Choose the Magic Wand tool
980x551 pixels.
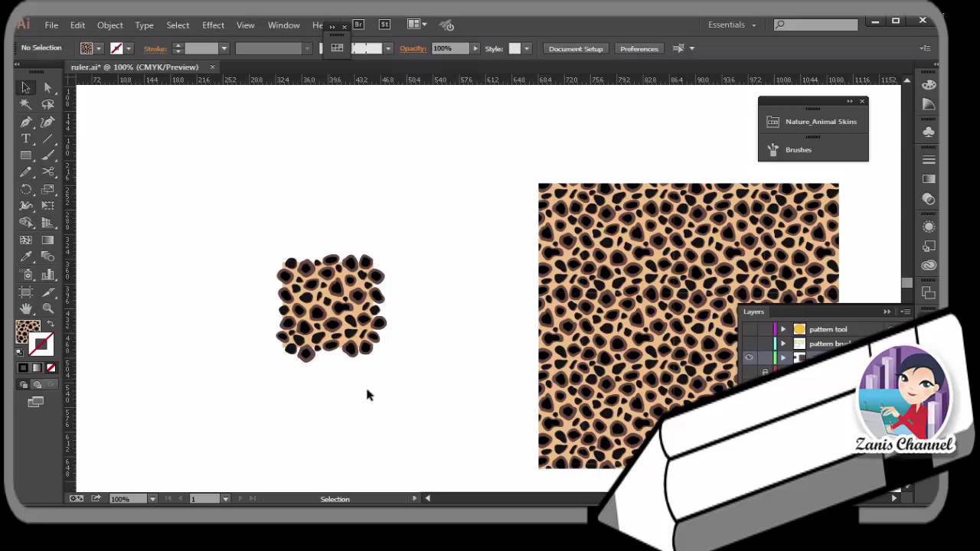click(26, 104)
